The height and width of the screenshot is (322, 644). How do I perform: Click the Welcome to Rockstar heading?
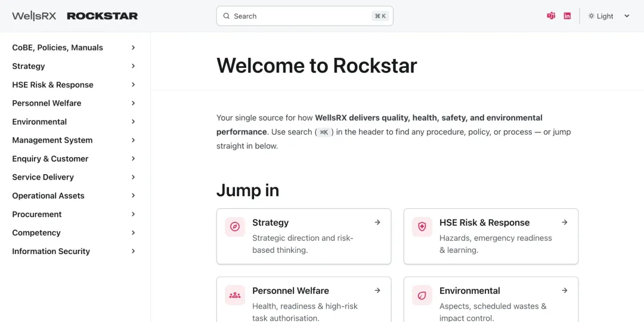click(317, 65)
